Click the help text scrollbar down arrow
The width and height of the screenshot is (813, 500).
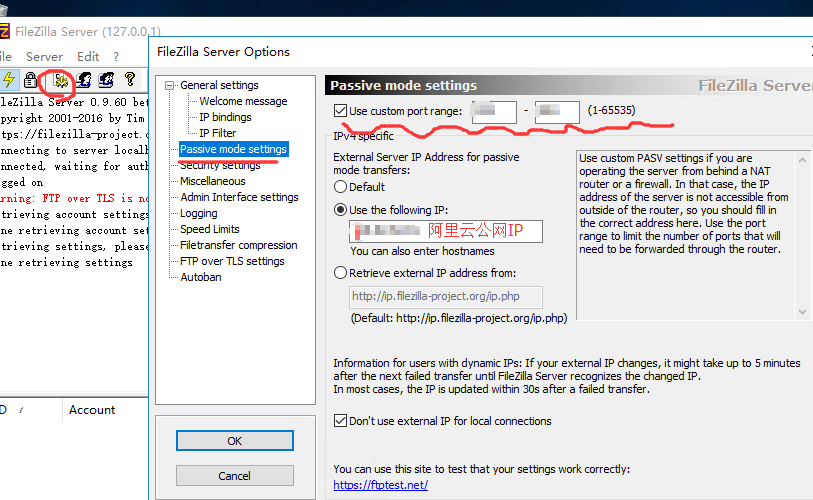802,312
